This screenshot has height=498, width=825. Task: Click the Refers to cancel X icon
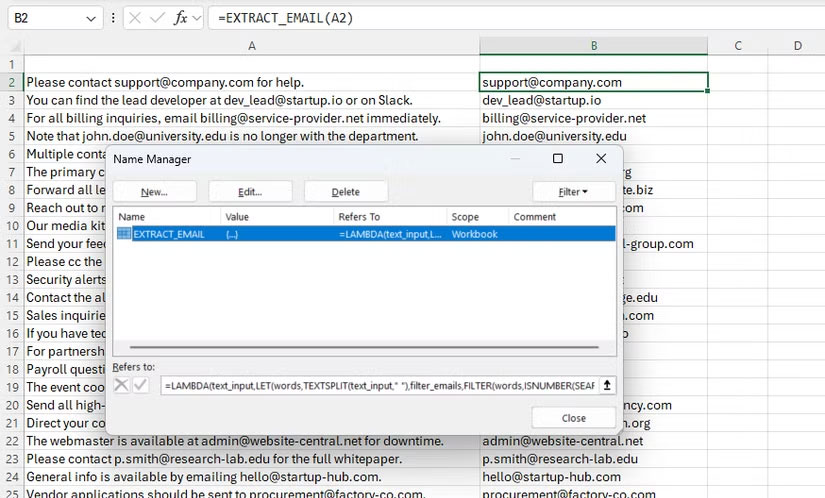(121, 385)
